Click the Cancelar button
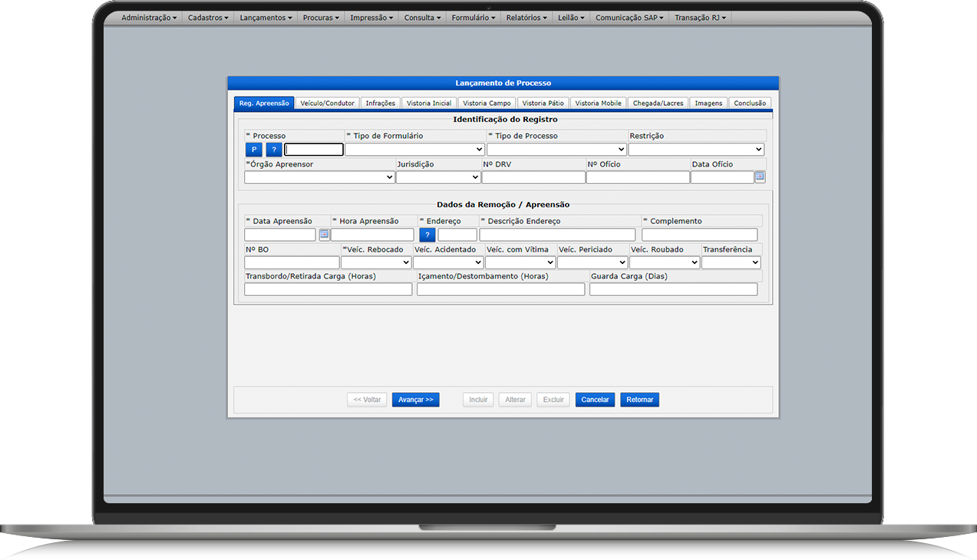This screenshot has width=977, height=560. click(595, 400)
